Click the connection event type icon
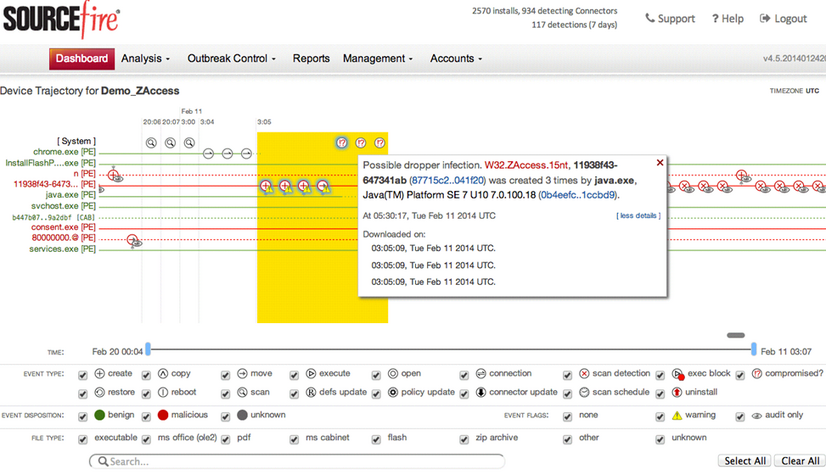826x475 pixels. click(x=481, y=373)
